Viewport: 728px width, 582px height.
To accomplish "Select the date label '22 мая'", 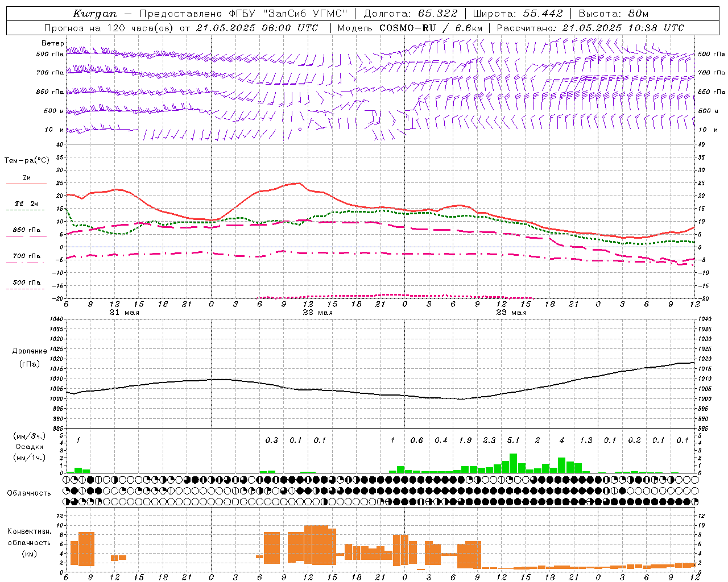I will (317, 313).
